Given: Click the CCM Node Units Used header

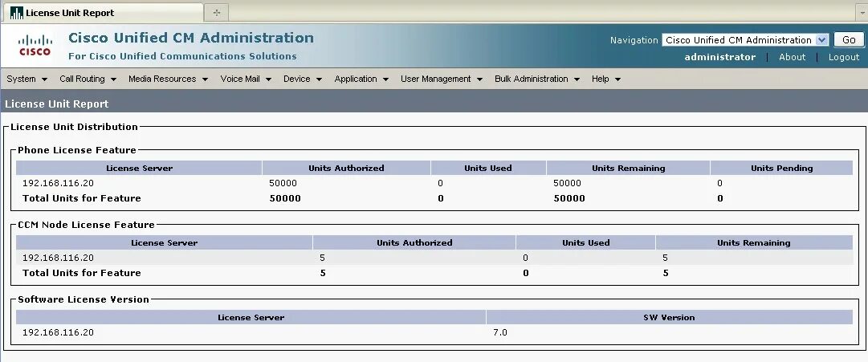Looking at the screenshot, I should pos(585,243).
